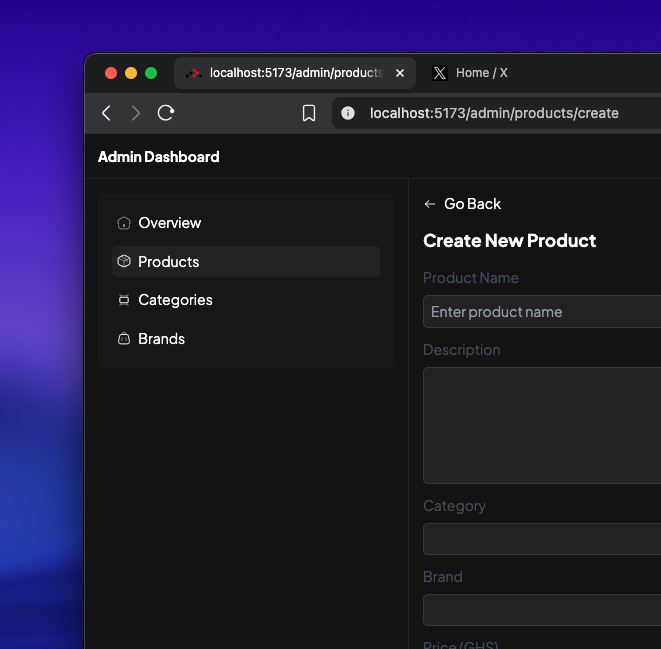
Task: Click the left arrow beside Go Back
Action: point(430,204)
